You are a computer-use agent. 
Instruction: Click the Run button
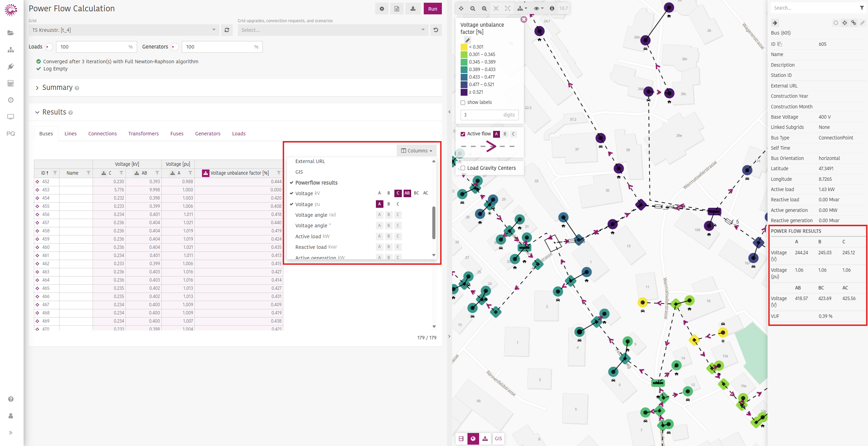point(432,9)
